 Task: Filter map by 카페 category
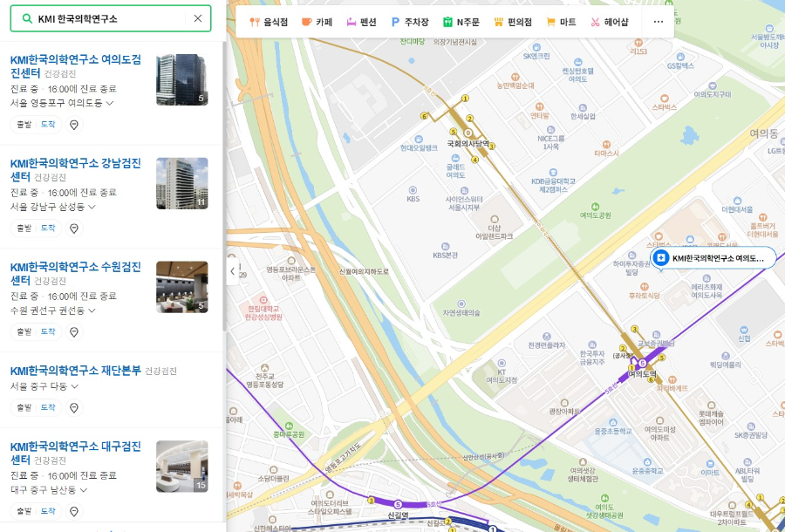point(317,22)
